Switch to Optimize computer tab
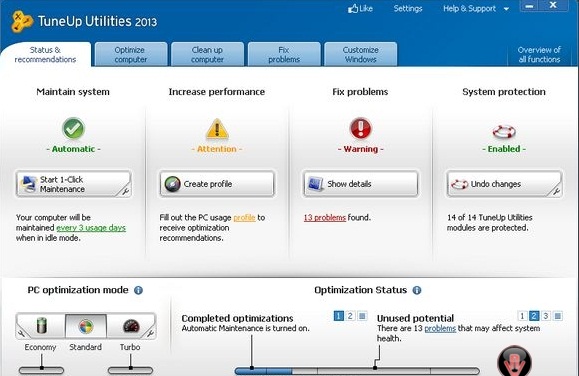Viewport: 579px width, 376px height. (131, 55)
